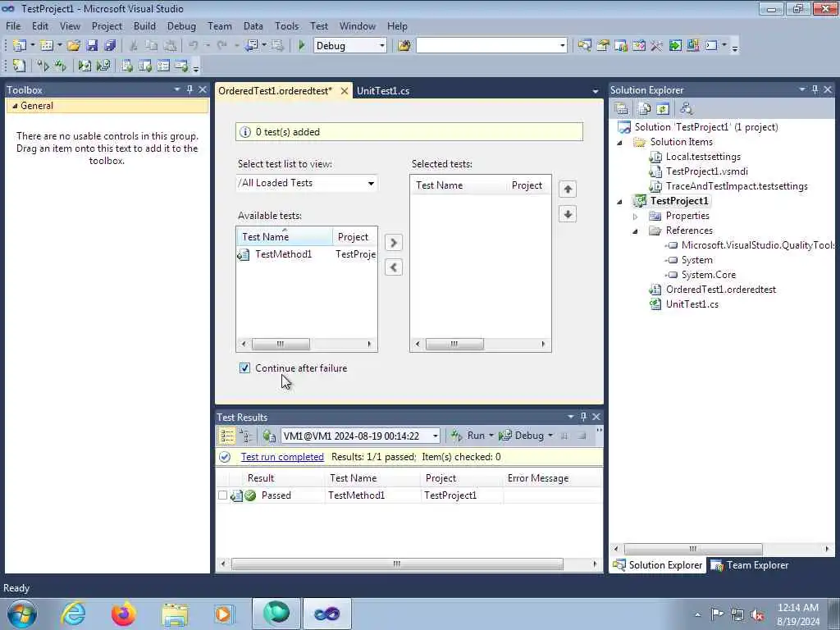Click the Save All icon
The image size is (840, 630).
(111, 46)
